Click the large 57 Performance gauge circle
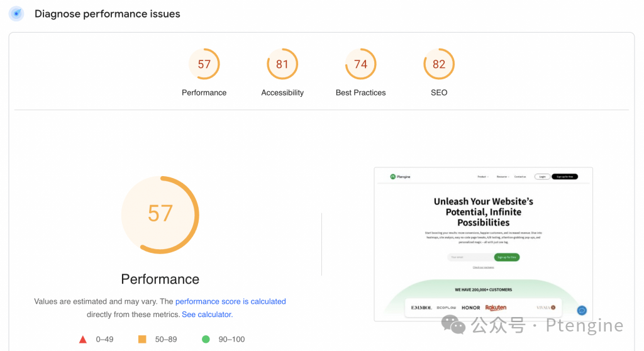Image resolution: width=644 pixels, height=351 pixels. [x=160, y=214]
